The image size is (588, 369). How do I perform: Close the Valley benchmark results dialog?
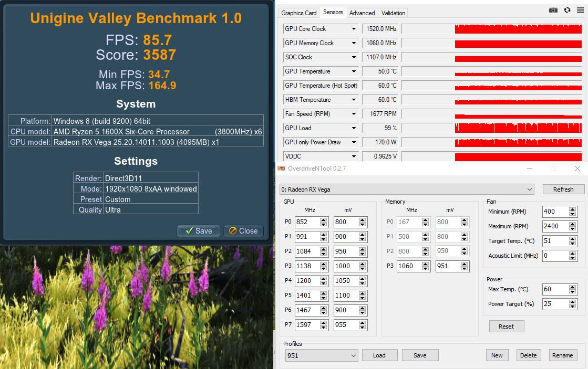tap(243, 231)
